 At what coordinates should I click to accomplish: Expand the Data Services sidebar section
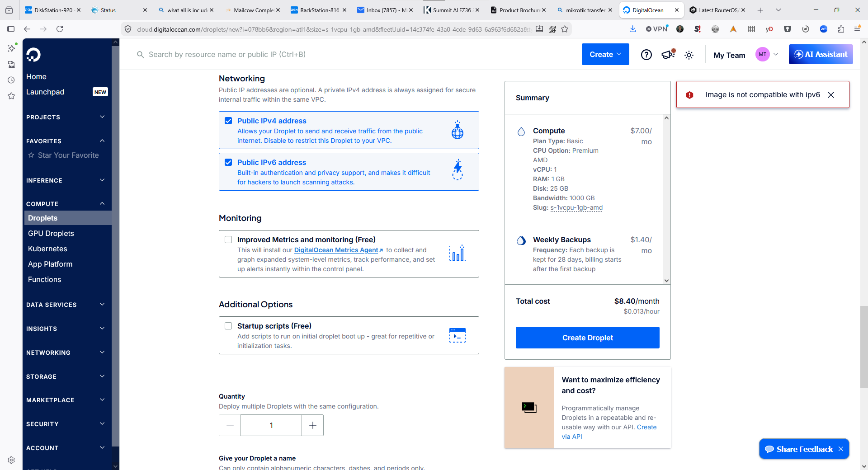(66, 305)
